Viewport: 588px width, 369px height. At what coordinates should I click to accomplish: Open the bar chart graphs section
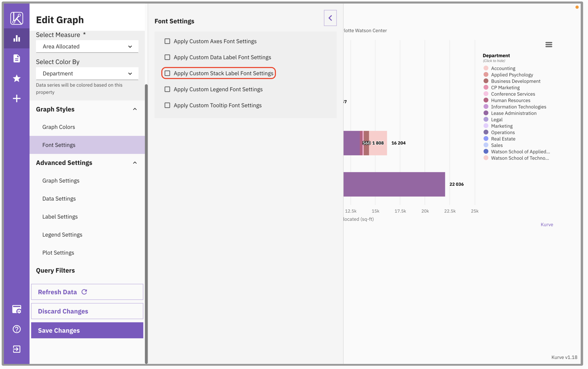tap(17, 38)
